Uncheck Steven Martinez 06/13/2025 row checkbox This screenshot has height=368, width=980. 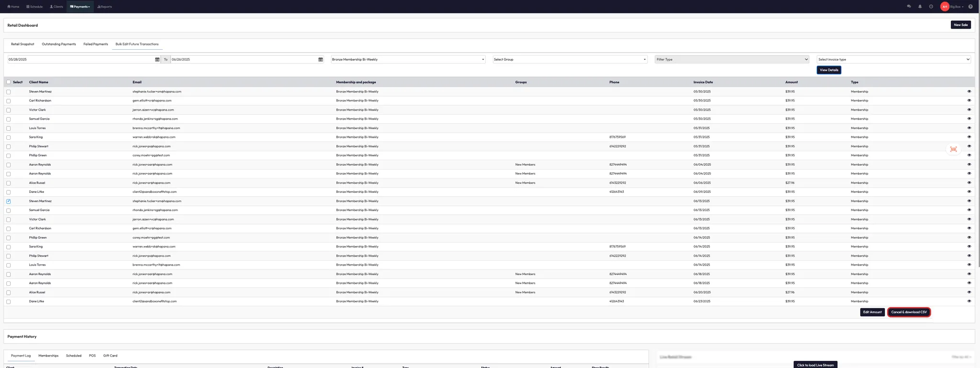pos(9,201)
